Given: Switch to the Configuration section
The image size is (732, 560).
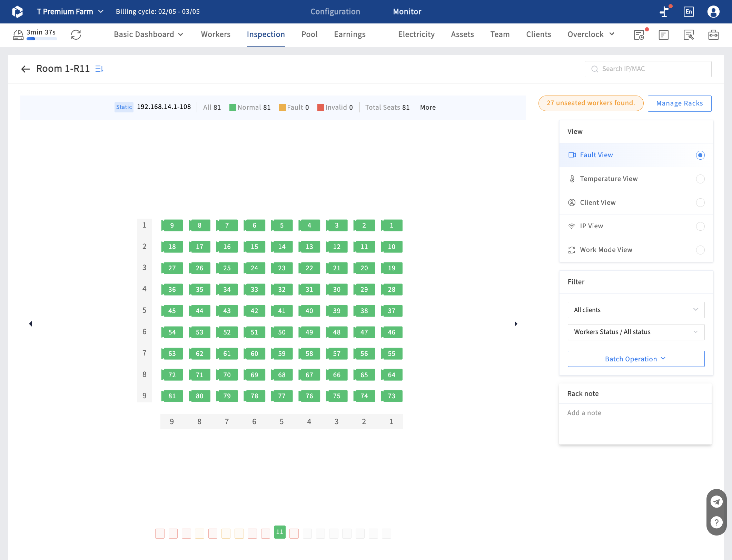Looking at the screenshot, I should [x=335, y=12].
